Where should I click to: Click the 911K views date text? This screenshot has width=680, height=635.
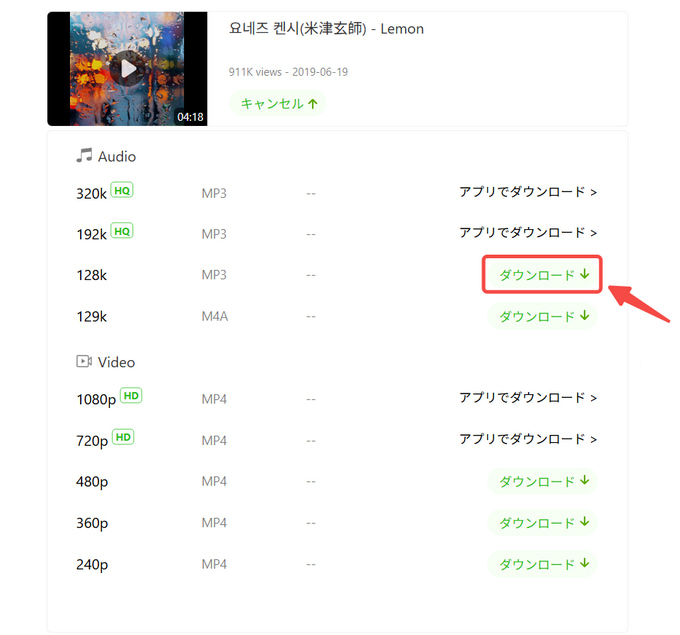[288, 72]
